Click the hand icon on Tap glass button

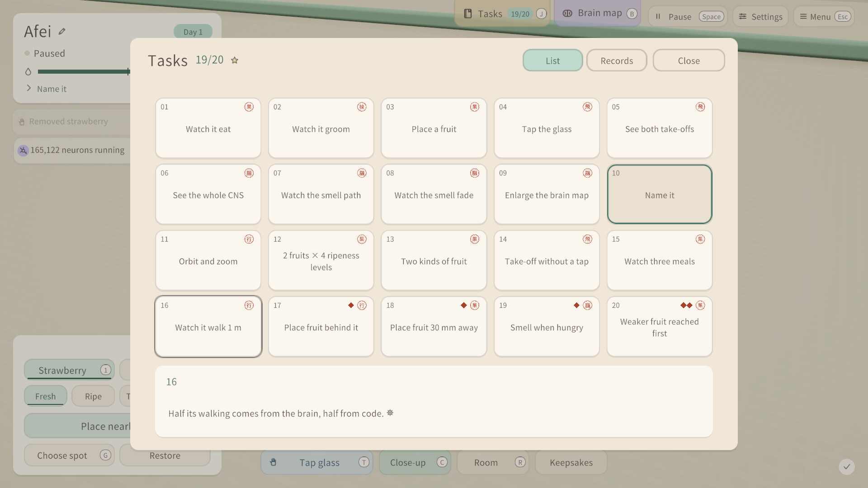tap(273, 462)
